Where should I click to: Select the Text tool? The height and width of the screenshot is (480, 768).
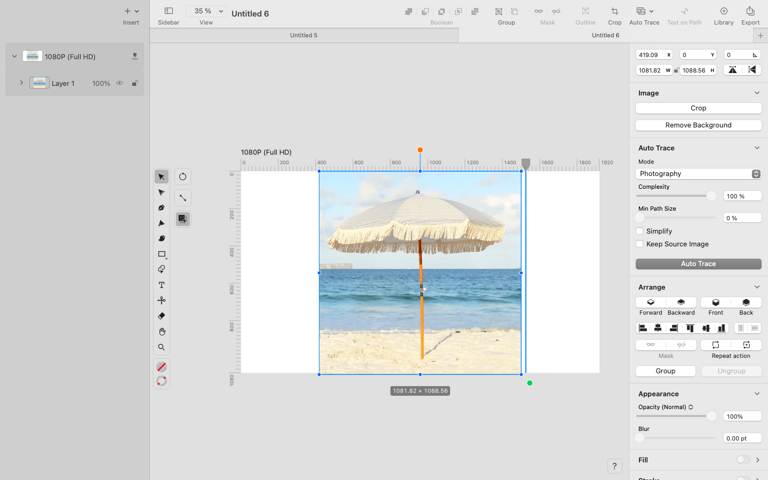[161, 285]
